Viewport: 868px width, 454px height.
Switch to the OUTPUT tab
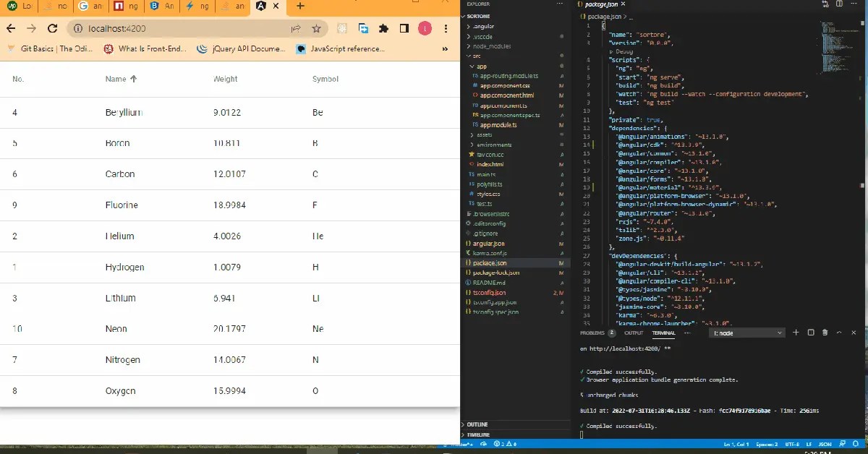(x=634, y=333)
